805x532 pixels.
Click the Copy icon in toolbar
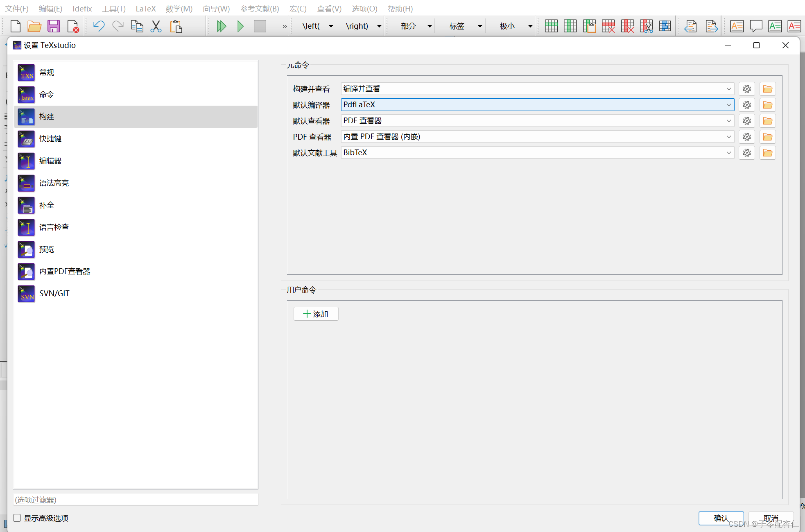coord(137,26)
